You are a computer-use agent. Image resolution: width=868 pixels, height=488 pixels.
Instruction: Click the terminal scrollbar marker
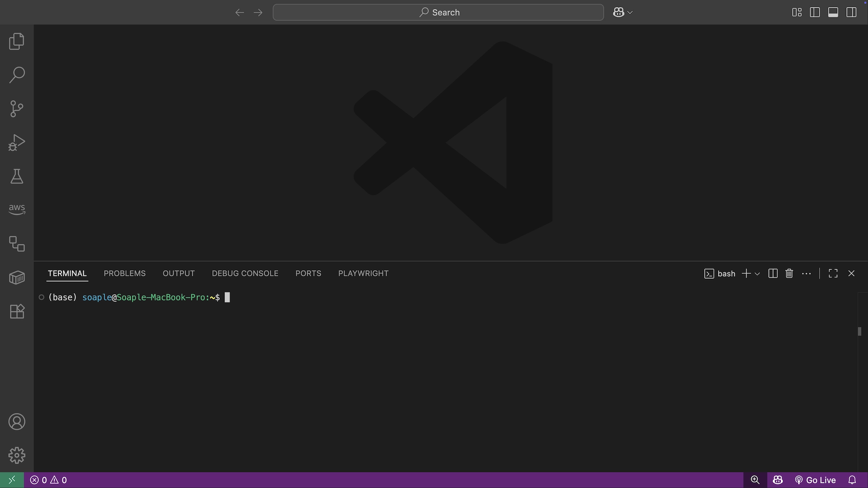tap(859, 331)
